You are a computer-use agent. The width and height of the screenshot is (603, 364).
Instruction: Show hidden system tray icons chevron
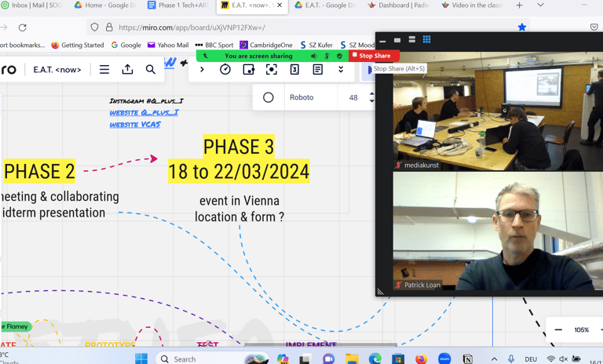(x=494, y=359)
